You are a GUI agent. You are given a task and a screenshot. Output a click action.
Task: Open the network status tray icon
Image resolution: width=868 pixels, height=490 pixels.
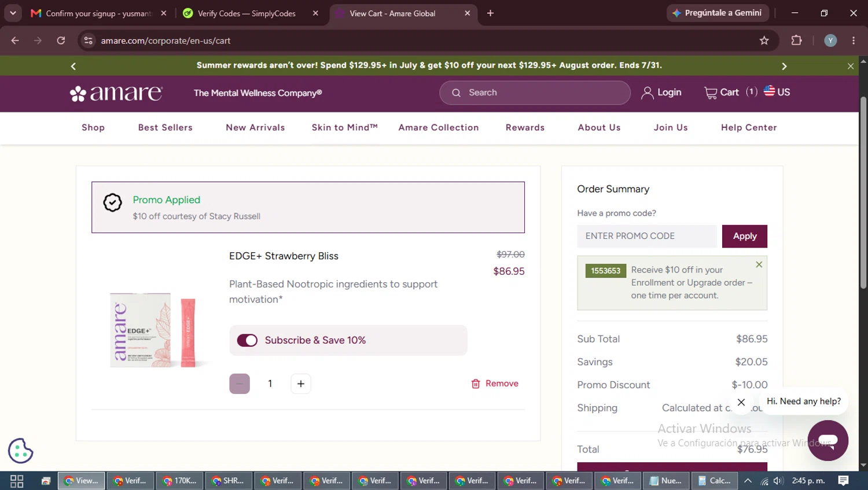coord(764,481)
